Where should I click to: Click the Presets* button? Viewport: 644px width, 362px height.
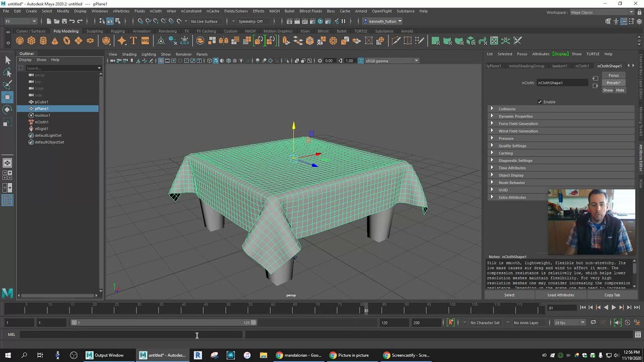pyautogui.click(x=613, y=83)
